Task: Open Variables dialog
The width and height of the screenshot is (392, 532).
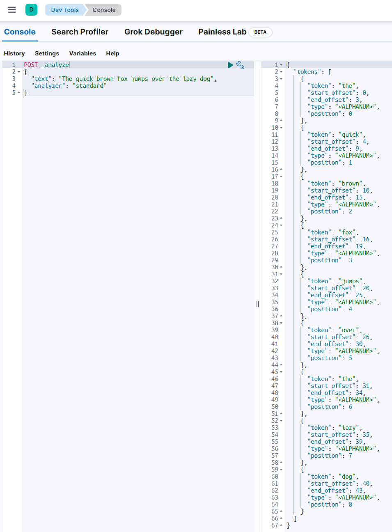Action: (x=83, y=53)
